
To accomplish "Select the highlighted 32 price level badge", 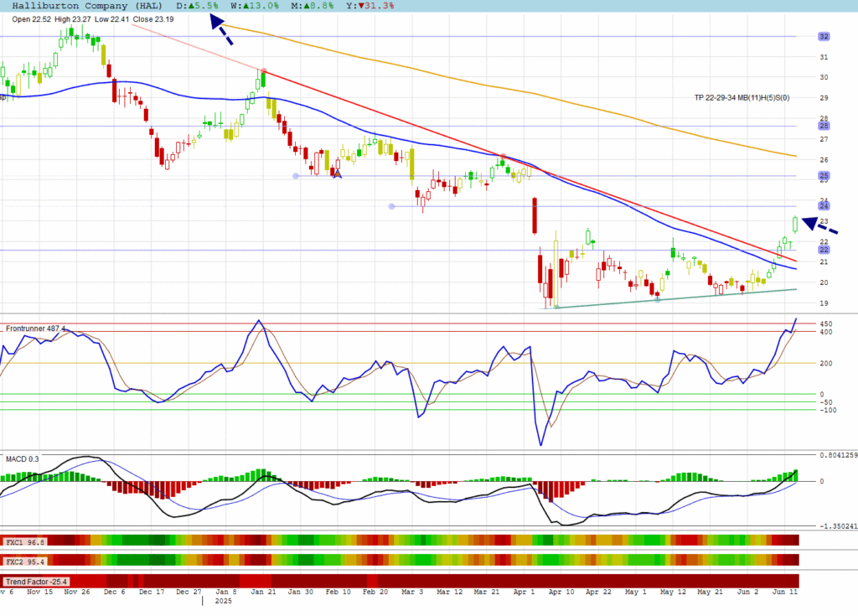I will pyautogui.click(x=824, y=37).
